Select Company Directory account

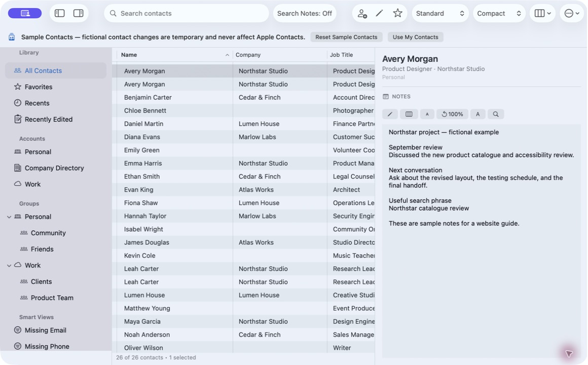pyautogui.click(x=55, y=168)
